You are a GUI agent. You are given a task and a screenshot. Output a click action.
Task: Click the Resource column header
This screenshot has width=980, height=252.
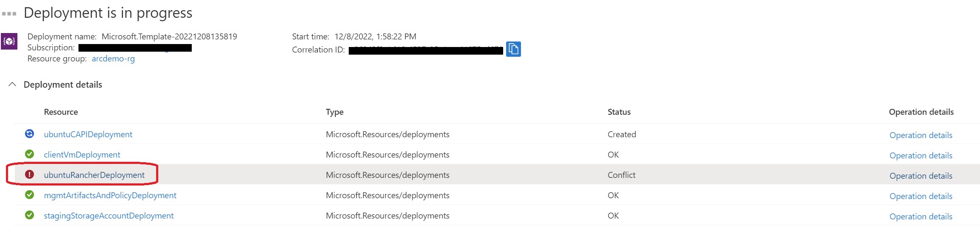click(x=61, y=112)
